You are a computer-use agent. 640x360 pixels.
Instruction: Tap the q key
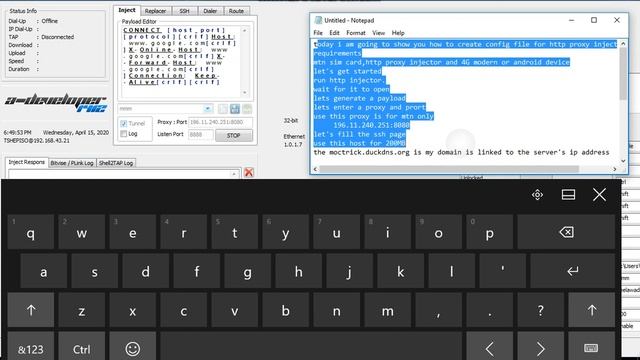click(x=31, y=232)
